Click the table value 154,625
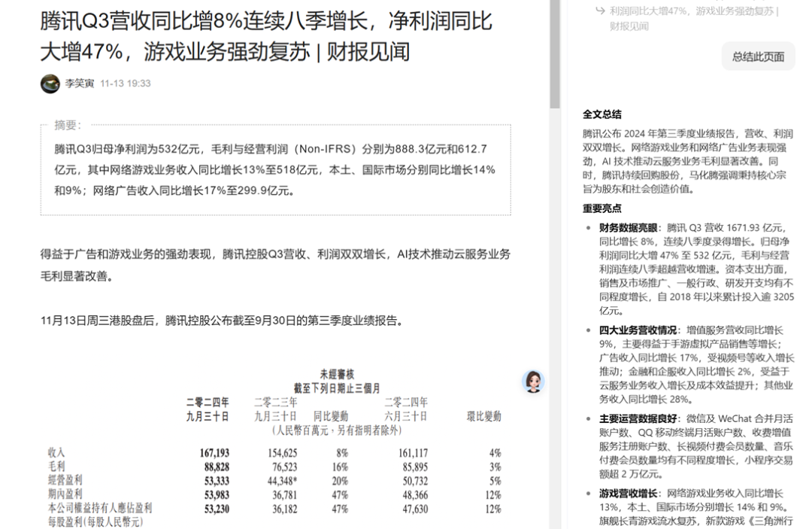Viewport: 812px width, 529px height. point(282,453)
